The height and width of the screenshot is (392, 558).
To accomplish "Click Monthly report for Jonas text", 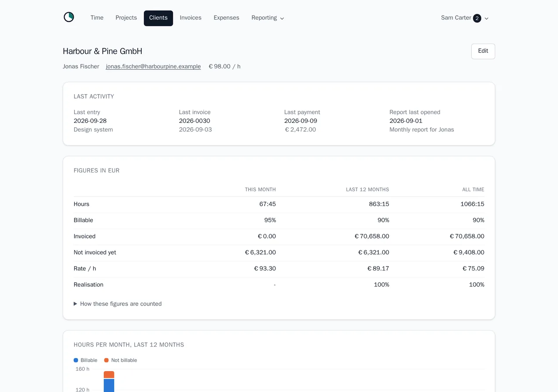I will pos(422,130).
